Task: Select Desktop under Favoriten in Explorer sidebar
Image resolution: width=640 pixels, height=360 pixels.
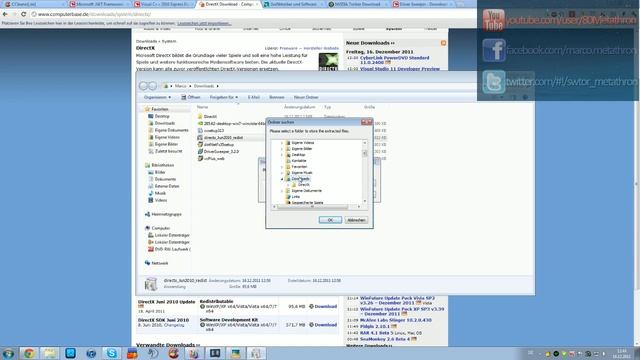Action: tap(159, 116)
